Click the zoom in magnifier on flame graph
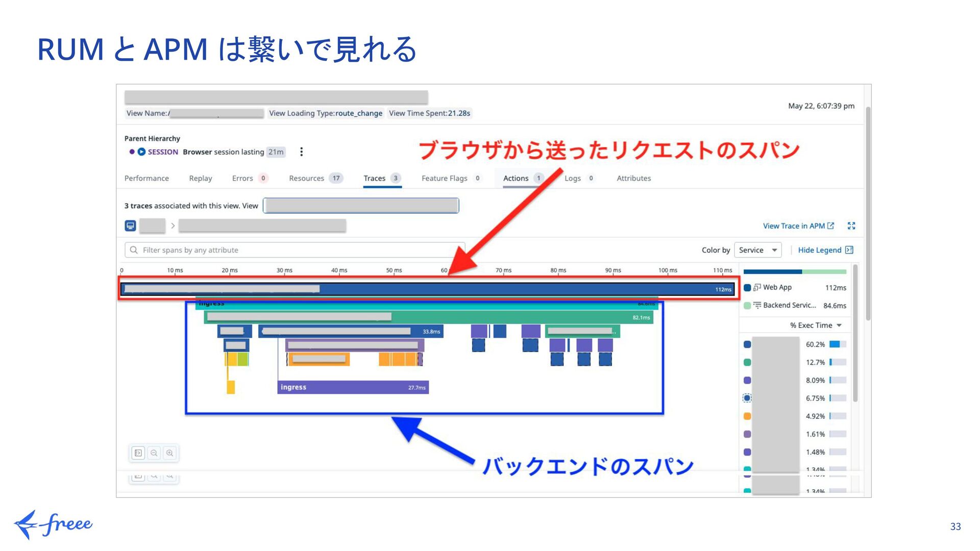The height and width of the screenshot is (551, 980). coord(170,453)
